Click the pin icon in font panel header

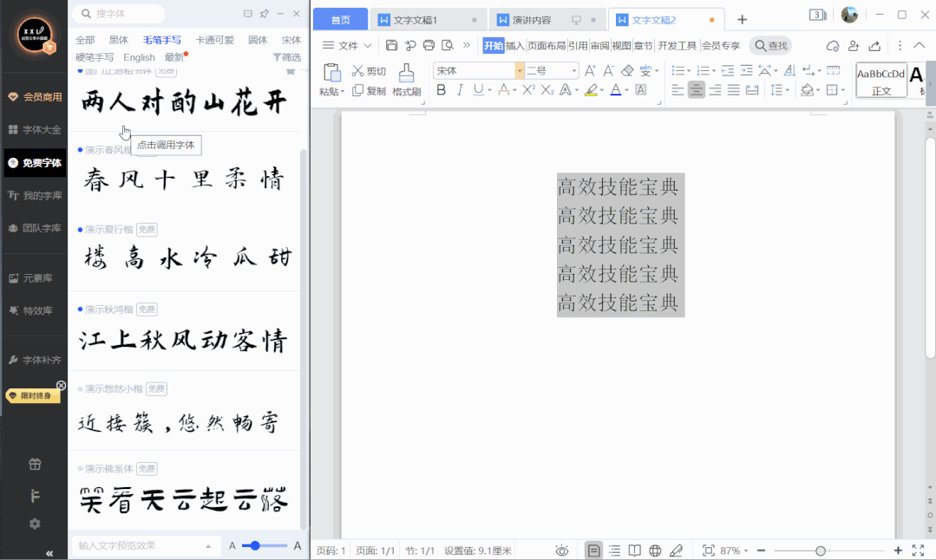264,14
